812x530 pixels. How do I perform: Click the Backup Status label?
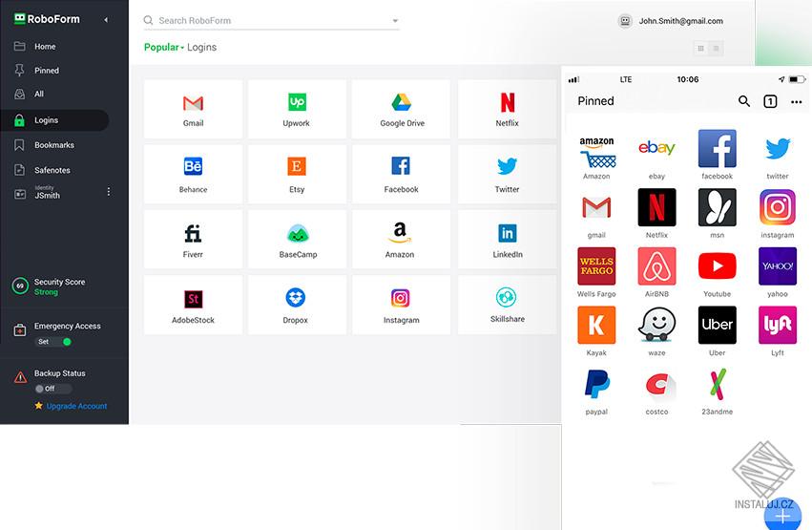[x=59, y=373]
